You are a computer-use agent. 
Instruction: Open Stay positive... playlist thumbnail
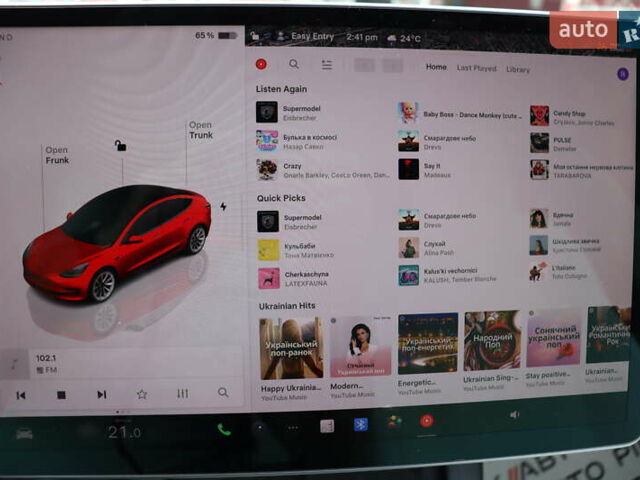553,337
